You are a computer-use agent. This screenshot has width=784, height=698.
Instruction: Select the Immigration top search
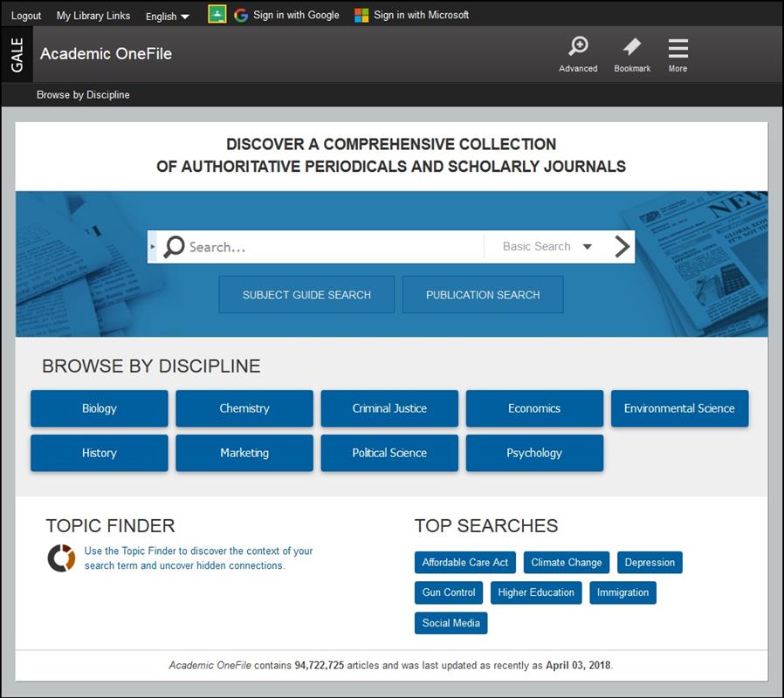pos(622,592)
